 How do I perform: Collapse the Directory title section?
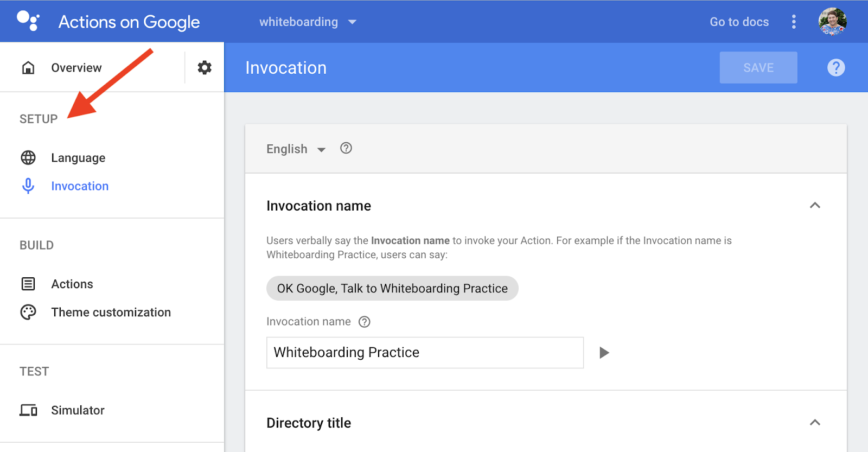[x=815, y=422]
